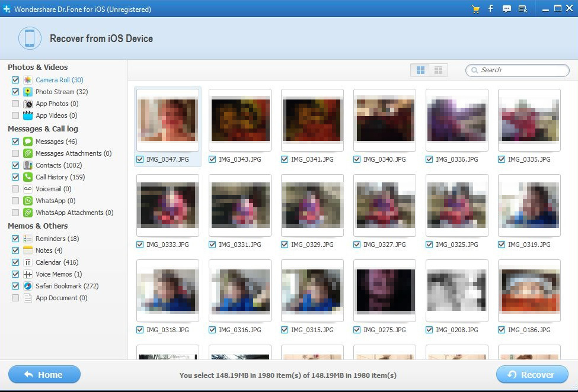Select the IMG_0336.JPG thumbnail
This screenshot has height=392, width=578.
[456, 120]
